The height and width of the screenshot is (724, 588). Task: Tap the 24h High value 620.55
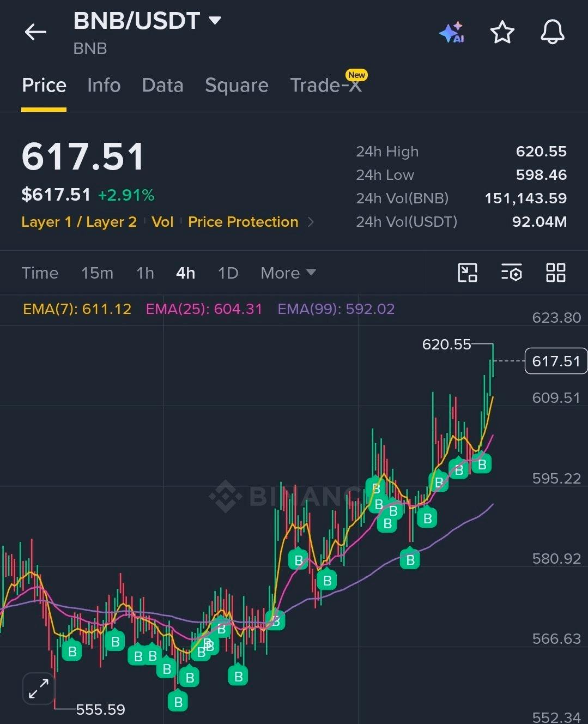coord(541,152)
